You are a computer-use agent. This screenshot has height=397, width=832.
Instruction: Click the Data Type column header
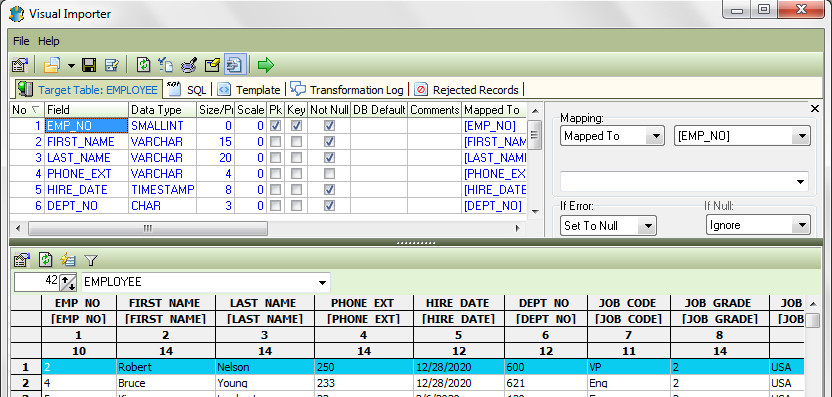point(162,110)
